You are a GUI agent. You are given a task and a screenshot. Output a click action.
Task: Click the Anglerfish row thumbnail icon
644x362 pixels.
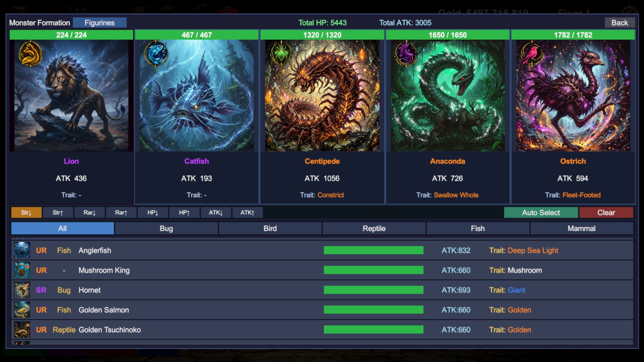click(x=22, y=250)
